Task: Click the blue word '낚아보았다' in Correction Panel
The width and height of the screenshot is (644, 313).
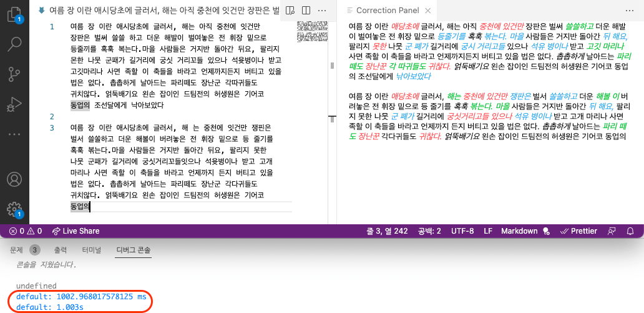Action: click(x=413, y=76)
